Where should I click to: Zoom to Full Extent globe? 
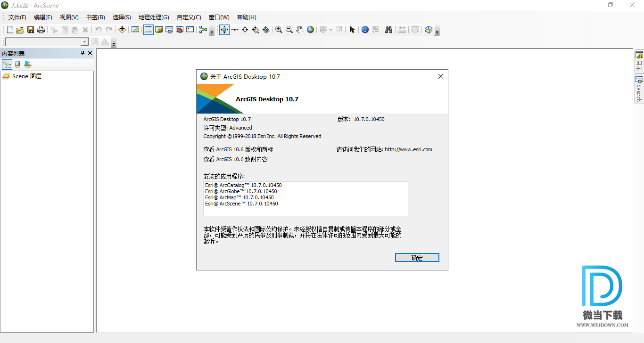tap(310, 30)
